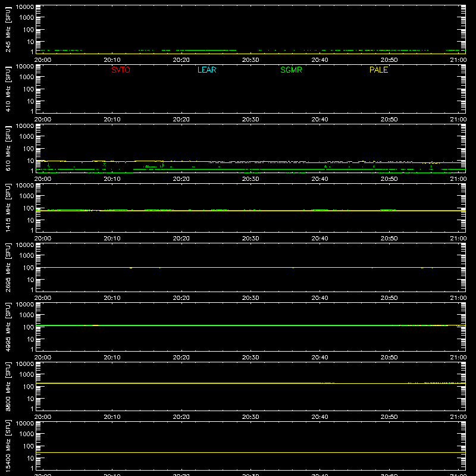Click the 20:30 label of the 245 MHz plot

(250, 60)
